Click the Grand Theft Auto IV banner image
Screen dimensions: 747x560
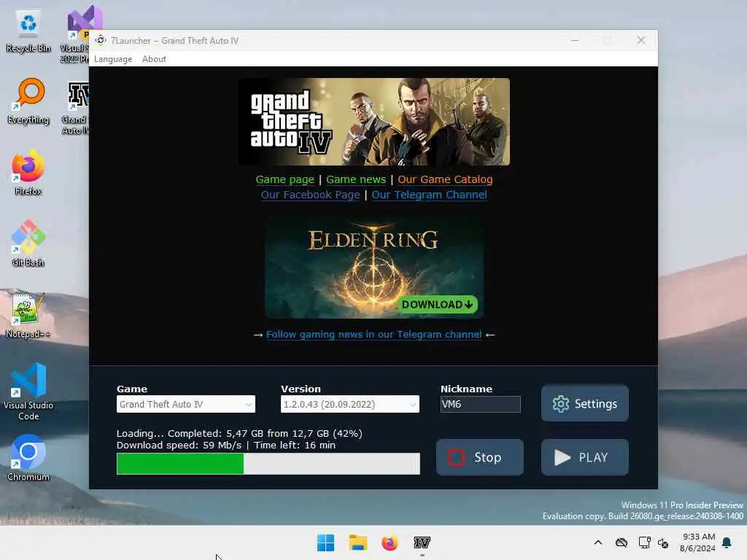click(x=374, y=122)
